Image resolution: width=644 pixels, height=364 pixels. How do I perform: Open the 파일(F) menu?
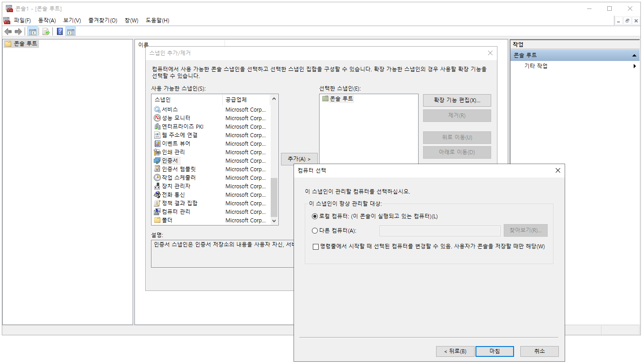[x=22, y=21]
